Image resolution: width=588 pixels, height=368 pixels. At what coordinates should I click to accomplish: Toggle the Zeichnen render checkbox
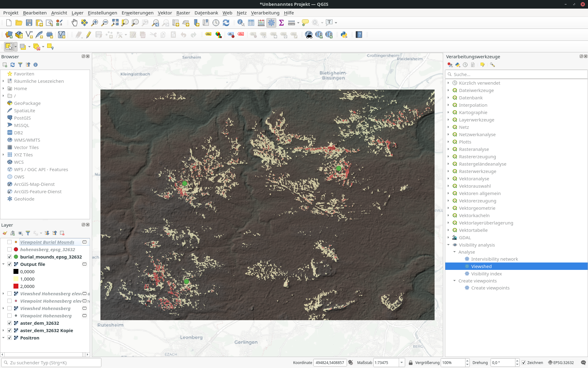pyautogui.click(x=524, y=362)
